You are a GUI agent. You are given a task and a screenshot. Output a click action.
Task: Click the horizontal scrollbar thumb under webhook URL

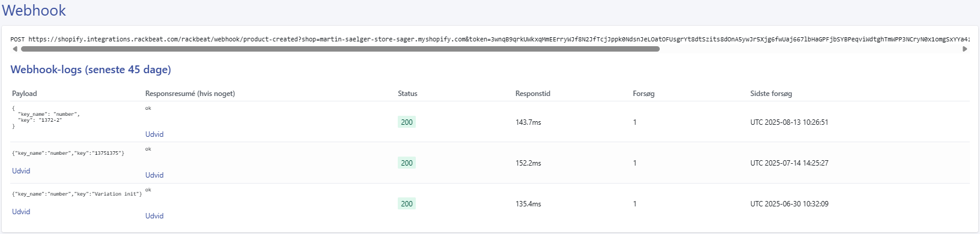340,49
